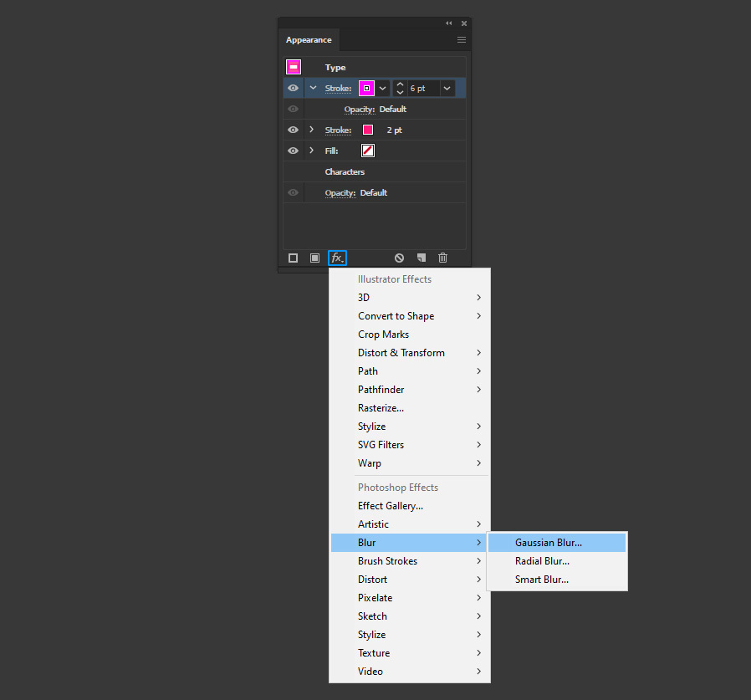Toggle visibility of Fill row
Viewport: 751px width, 700px height.
[293, 151]
